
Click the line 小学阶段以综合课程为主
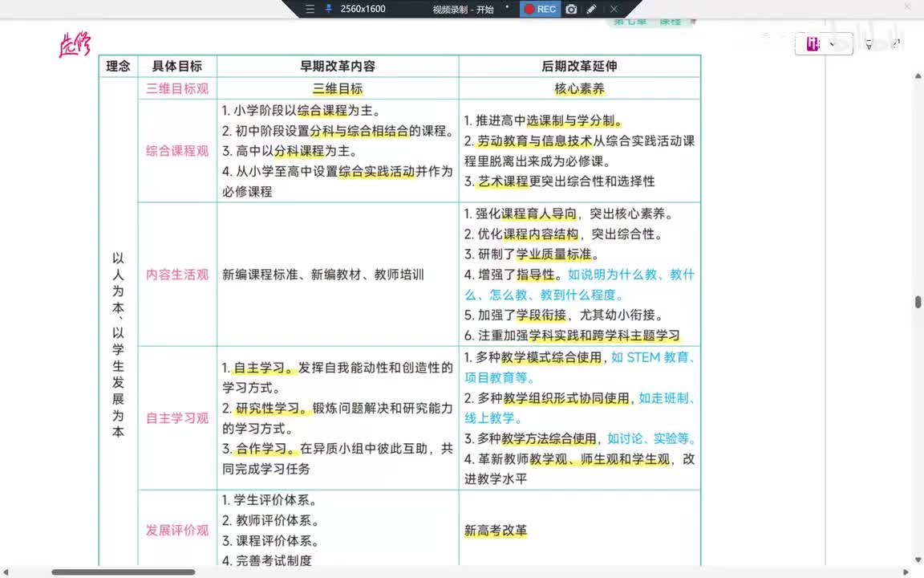click(301, 110)
